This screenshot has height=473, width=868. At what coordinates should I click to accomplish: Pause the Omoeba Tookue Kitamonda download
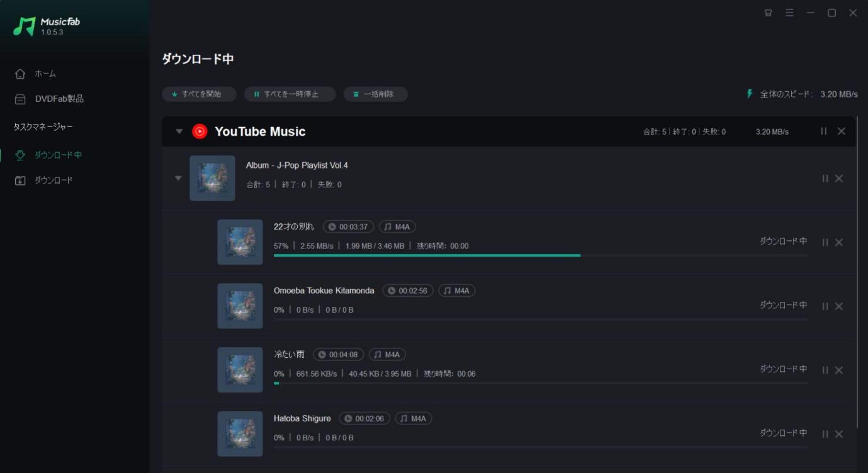[x=825, y=306]
